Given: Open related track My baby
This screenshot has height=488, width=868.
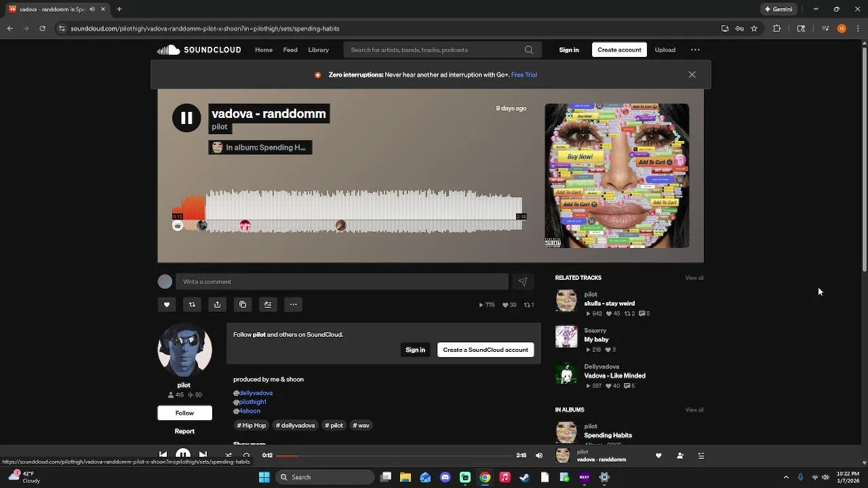Looking at the screenshot, I should [596, 340].
